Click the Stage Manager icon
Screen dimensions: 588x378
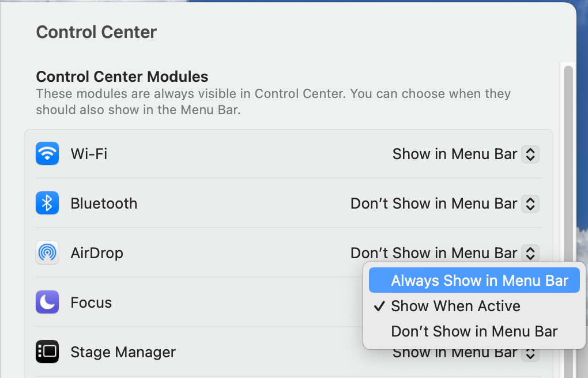[47, 351]
